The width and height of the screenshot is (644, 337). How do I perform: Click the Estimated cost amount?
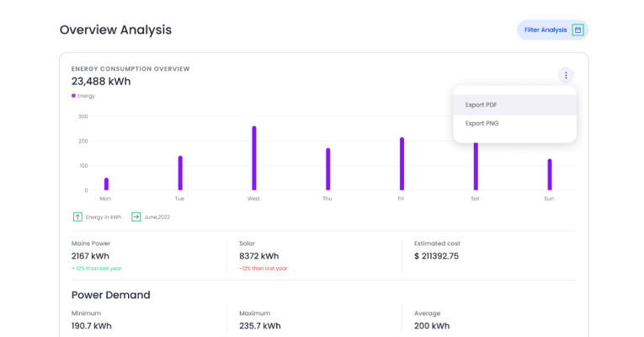(x=436, y=256)
